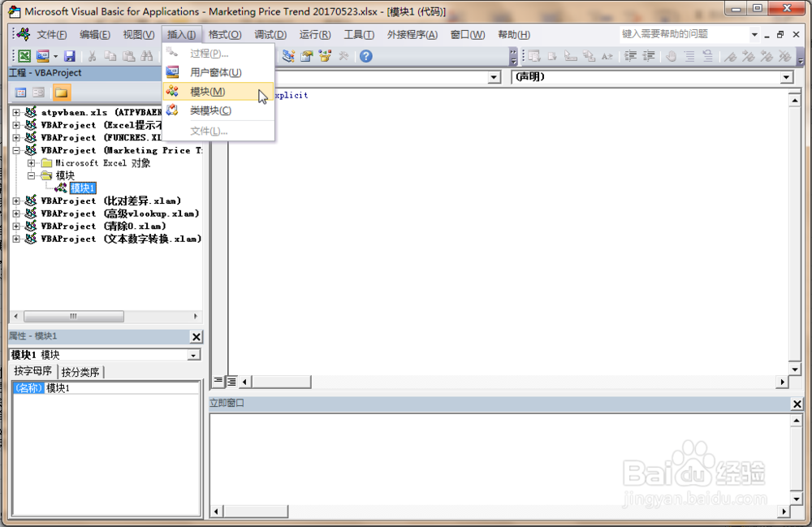Go to the Previous Bookmark icon
This screenshot has height=527, width=812.
pos(767,56)
